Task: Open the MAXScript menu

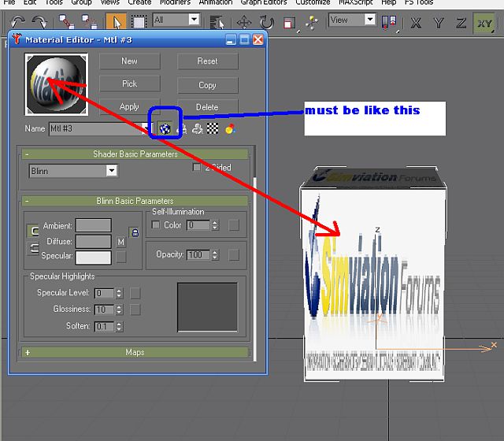Action: (x=355, y=2)
